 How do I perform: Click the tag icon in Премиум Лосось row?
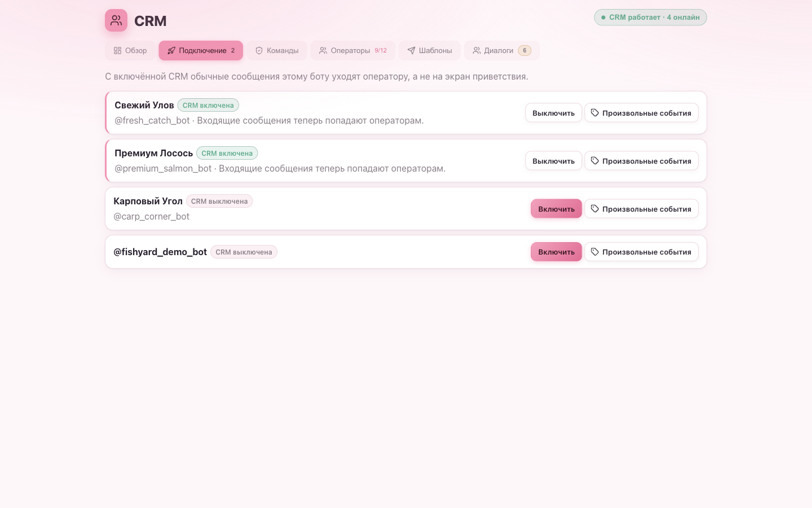[595, 161]
